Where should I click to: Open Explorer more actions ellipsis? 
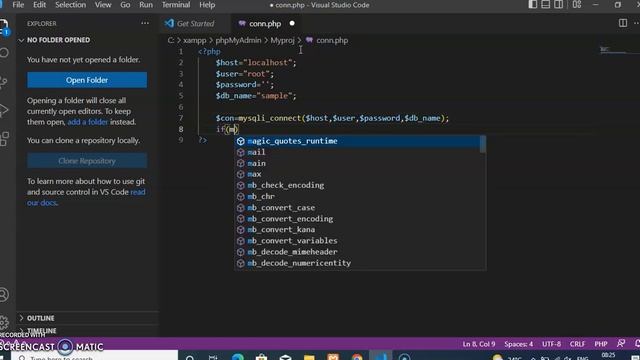(x=145, y=23)
